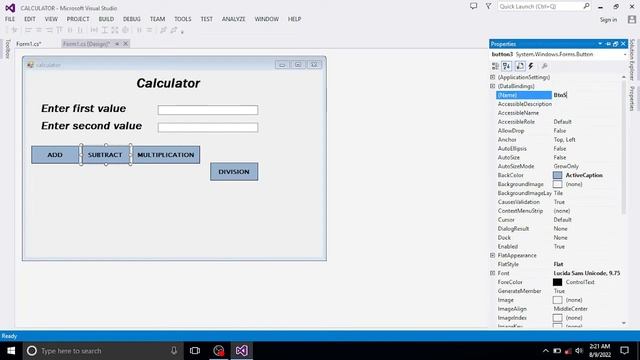Click the BackgroundImage (none) swatch

(x=557, y=184)
